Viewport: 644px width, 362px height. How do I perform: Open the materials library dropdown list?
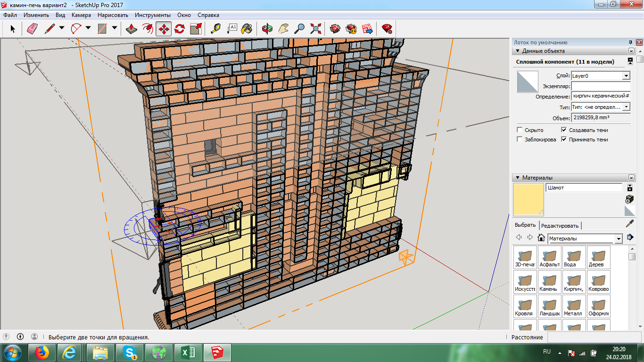tap(619, 239)
